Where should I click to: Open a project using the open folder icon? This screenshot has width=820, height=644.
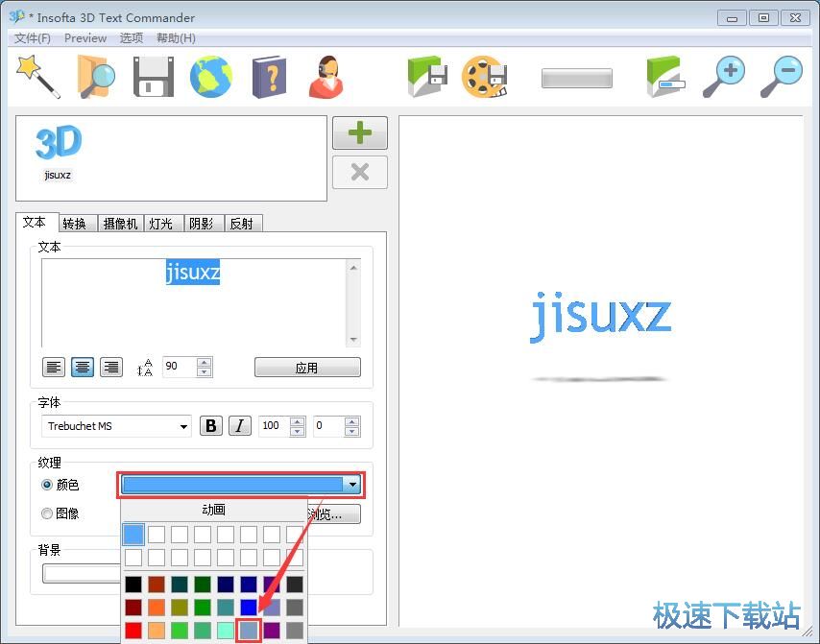(95, 76)
